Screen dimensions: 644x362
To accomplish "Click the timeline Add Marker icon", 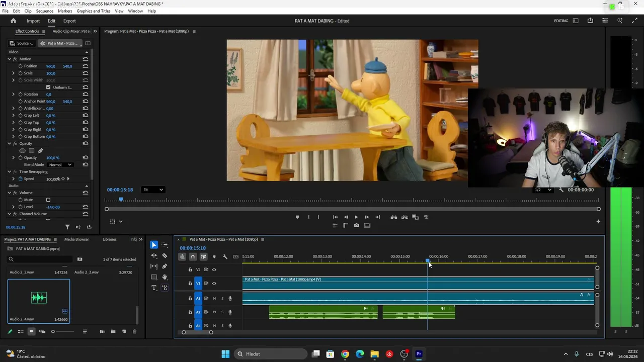I will tap(214, 257).
